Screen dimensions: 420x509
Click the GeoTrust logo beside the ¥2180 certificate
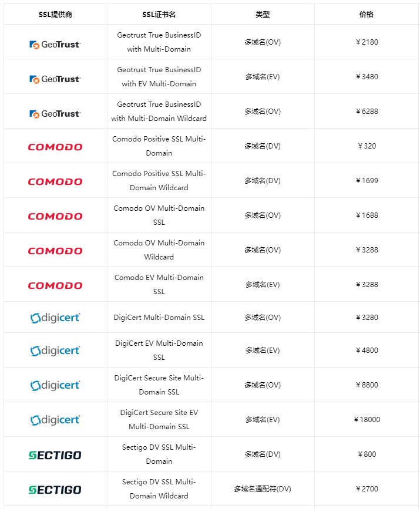click(55, 45)
